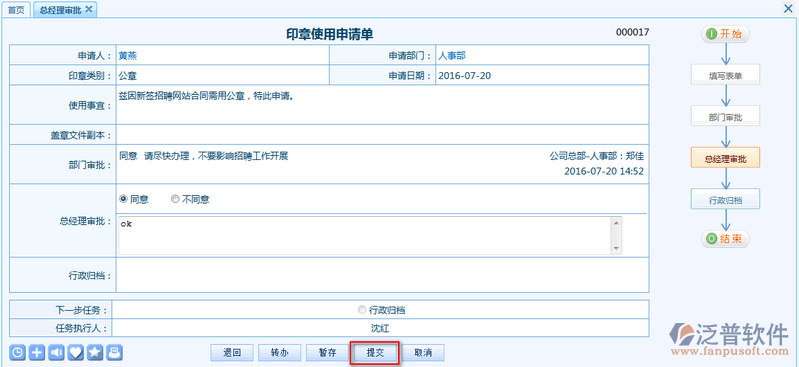This screenshot has height=367, width=799.
Task: Click the timestamp 2016-07-20 14:52
Action: tap(604, 171)
